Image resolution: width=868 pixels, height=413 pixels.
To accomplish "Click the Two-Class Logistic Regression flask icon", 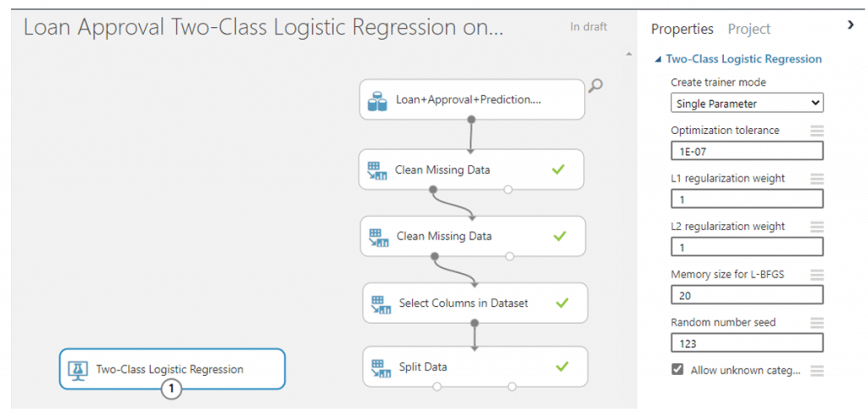I will 76,369.
